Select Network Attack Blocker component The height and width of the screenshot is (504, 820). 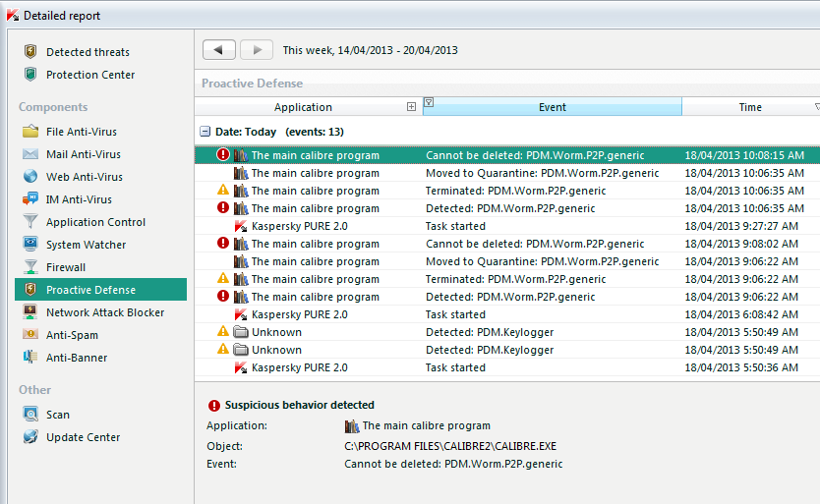coord(105,312)
